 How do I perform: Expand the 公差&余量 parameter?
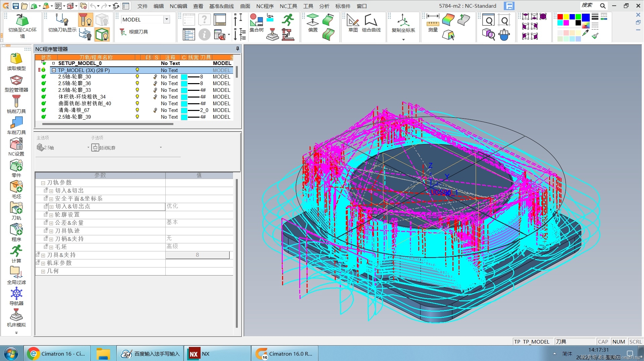point(51,223)
